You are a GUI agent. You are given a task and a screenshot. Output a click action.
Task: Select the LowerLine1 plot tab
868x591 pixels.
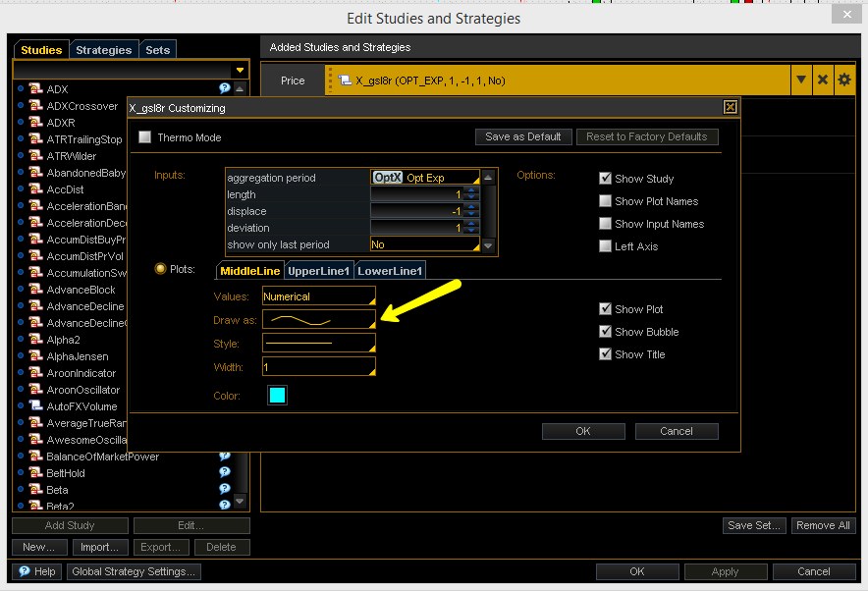tap(390, 271)
